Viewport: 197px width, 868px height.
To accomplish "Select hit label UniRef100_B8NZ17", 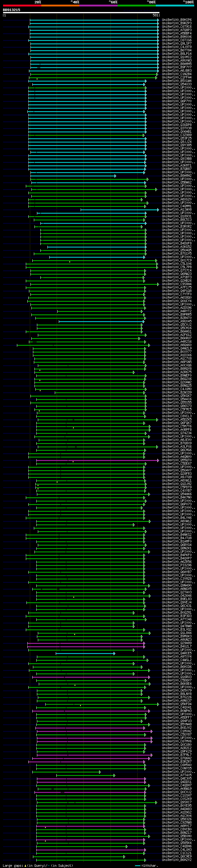I will 176,833.
